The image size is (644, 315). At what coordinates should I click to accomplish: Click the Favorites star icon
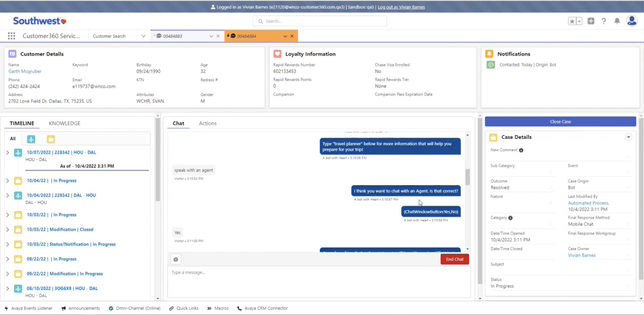(572, 21)
